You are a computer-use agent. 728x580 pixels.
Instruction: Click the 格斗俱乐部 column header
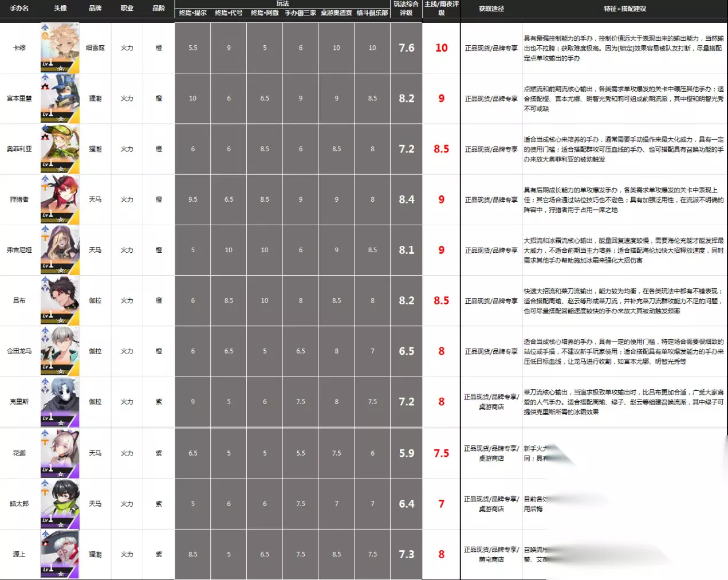coord(372,13)
